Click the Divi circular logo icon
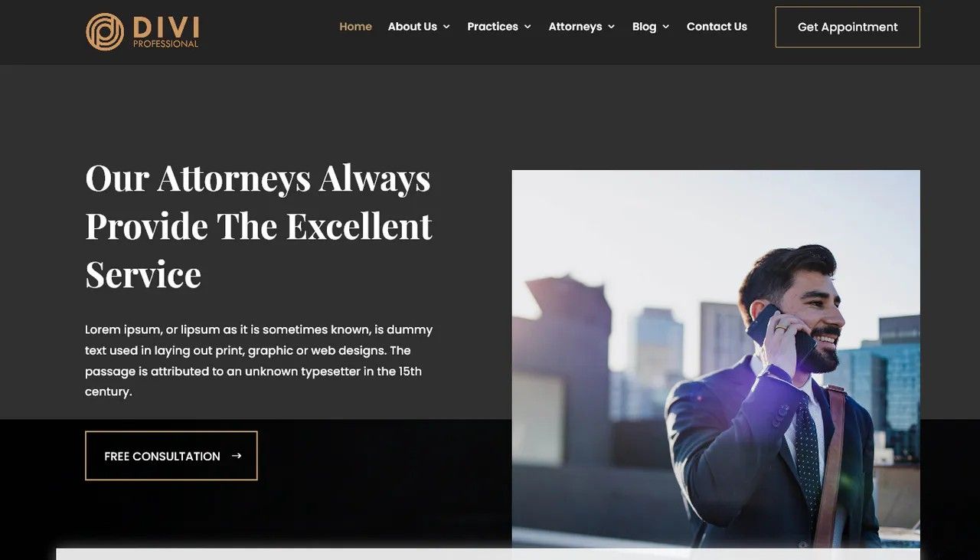The image size is (980, 560). coord(105,31)
